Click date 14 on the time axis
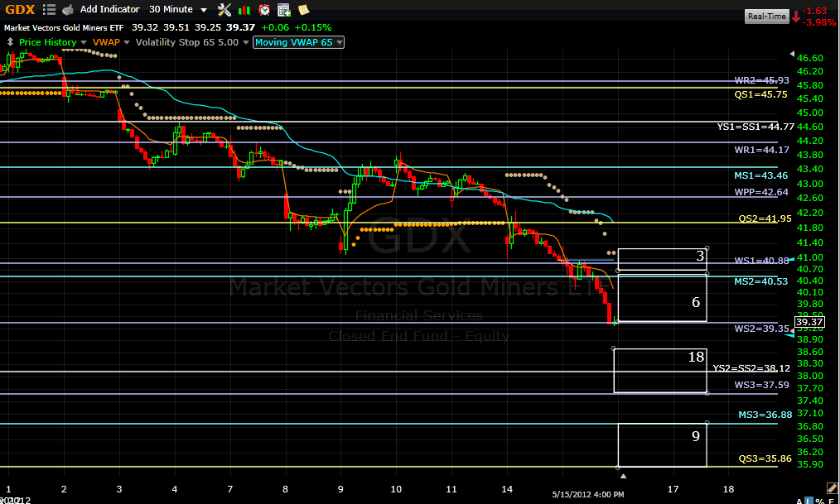Viewport: 840px width, 504px height. pos(507,489)
